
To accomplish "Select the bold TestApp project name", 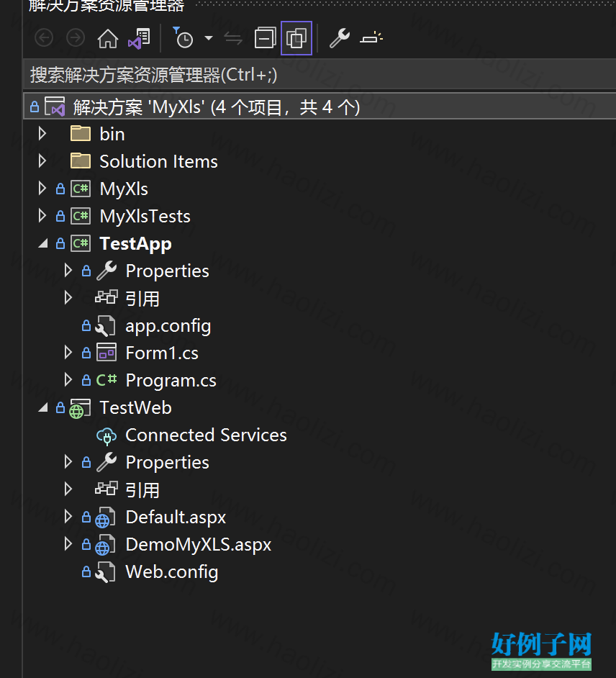I will tap(136, 244).
